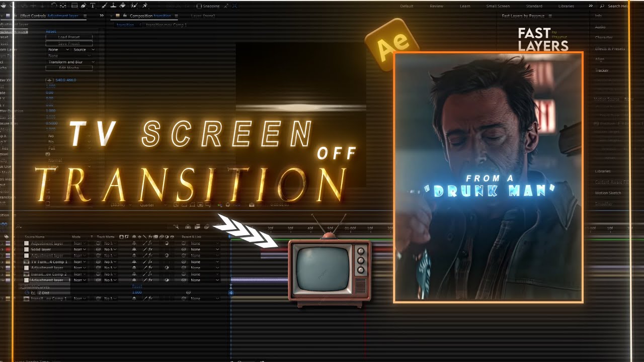Select the Rectangle shape tool
Image resolution: width=644 pixels, height=362 pixels.
point(74,6)
